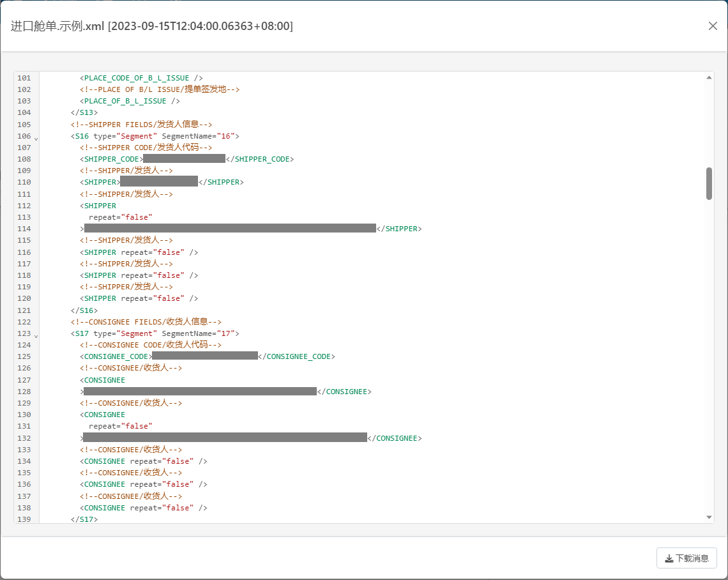This screenshot has width=728, height=580.
Task: Click line number 139 in the gutter
Action: pyautogui.click(x=24, y=519)
